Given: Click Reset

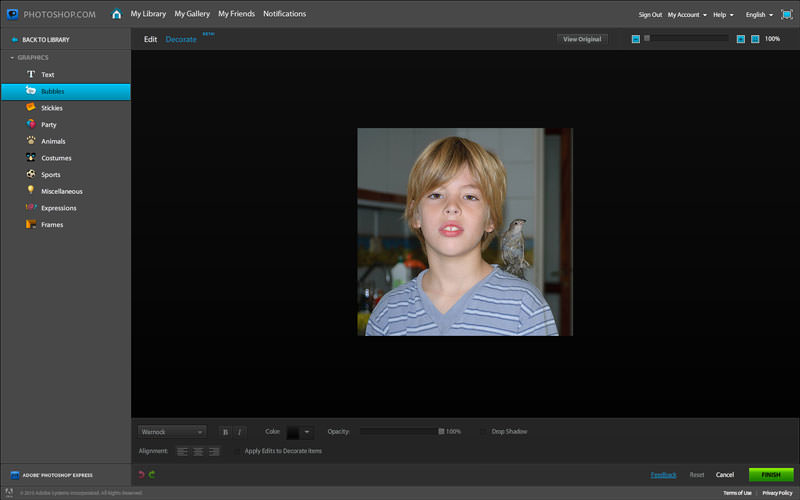Looking at the screenshot, I should click(x=696, y=475).
